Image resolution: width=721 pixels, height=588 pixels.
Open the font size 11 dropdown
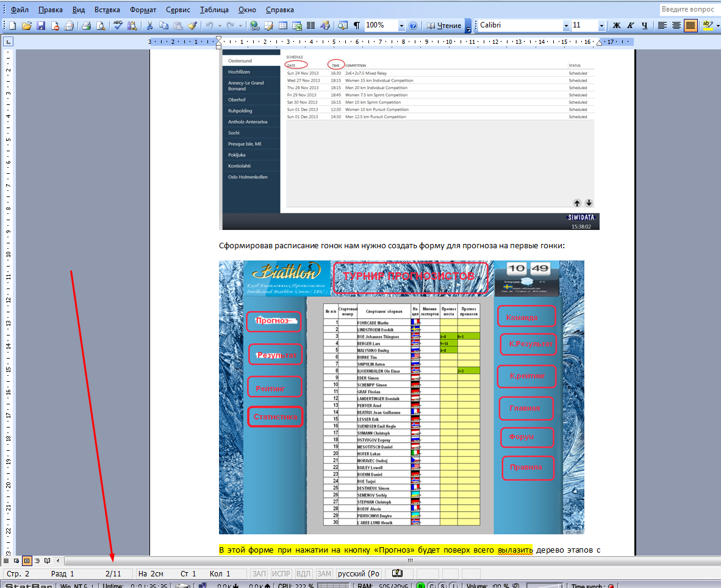(x=601, y=26)
